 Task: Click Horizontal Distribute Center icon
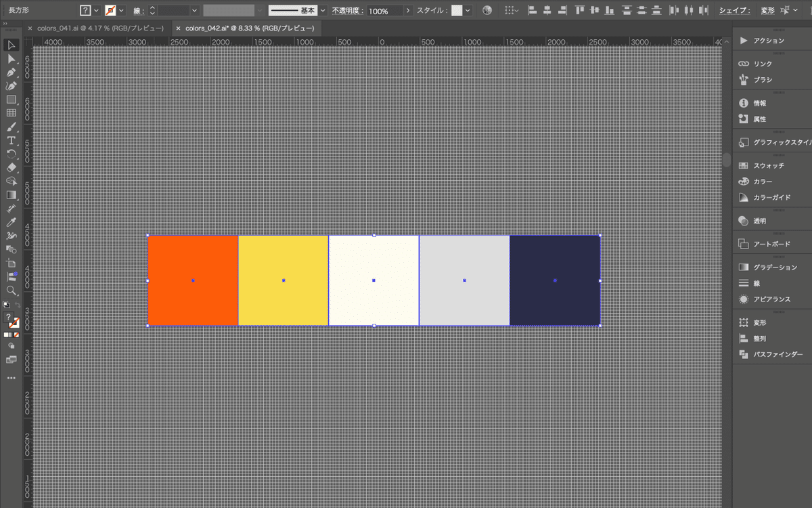point(689,11)
